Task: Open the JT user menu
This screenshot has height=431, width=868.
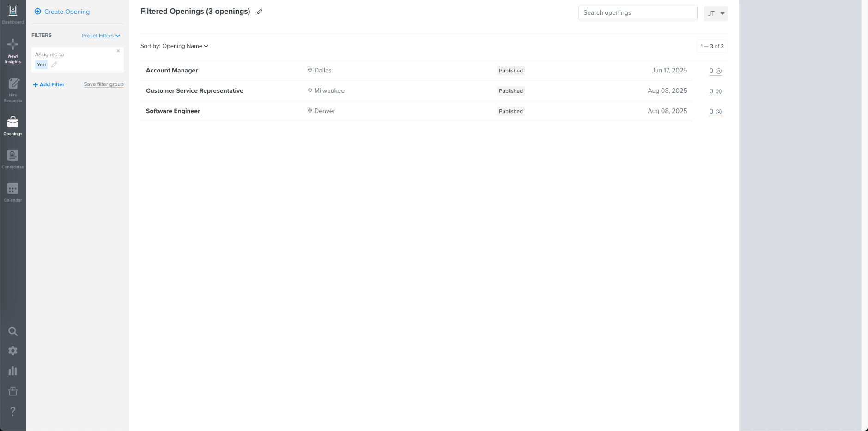Action: point(716,13)
